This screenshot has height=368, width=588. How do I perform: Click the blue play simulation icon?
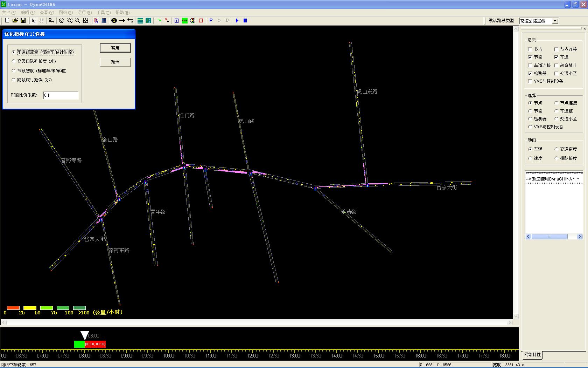click(237, 21)
